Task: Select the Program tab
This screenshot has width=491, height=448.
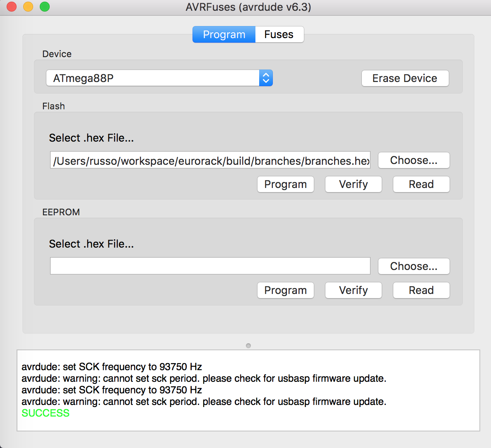Action: [x=224, y=34]
